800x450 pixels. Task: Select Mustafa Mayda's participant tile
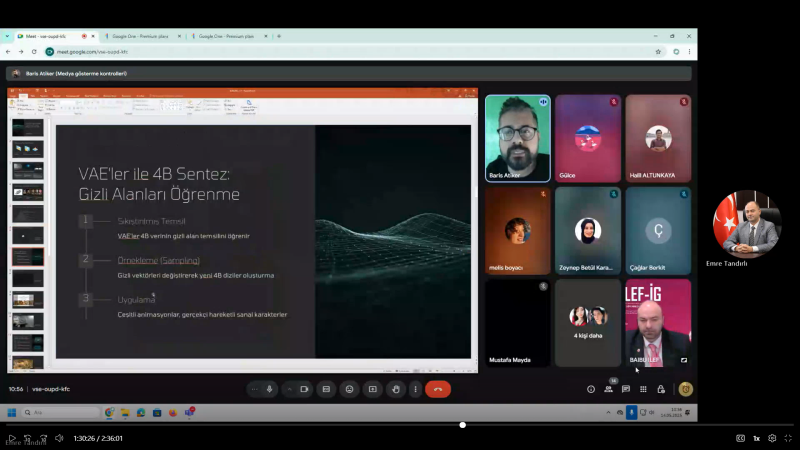click(x=518, y=322)
